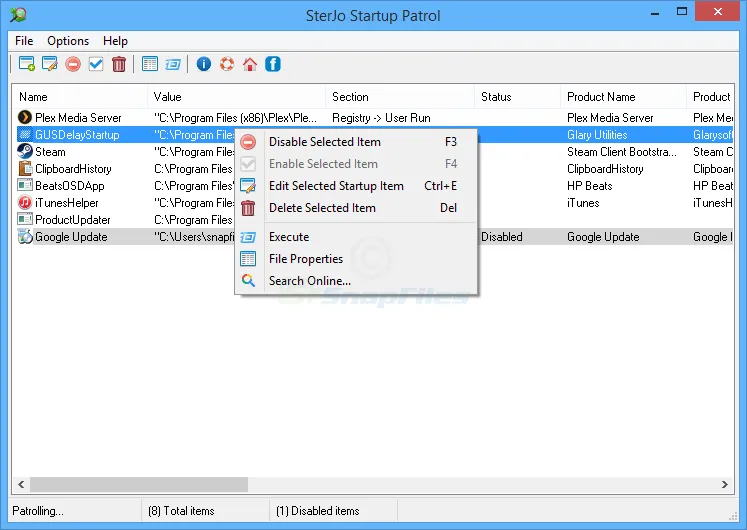This screenshot has width=747, height=530.
Task: Click 'Patrolling...' status text
Action: point(38,511)
